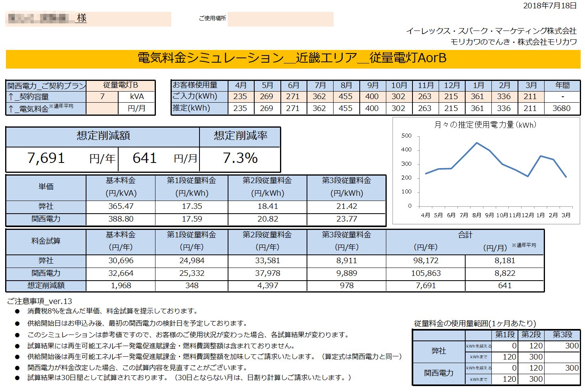Click the December usage input 215
Image resolution: width=585 pixels, height=392 pixels.
tap(451, 96)
